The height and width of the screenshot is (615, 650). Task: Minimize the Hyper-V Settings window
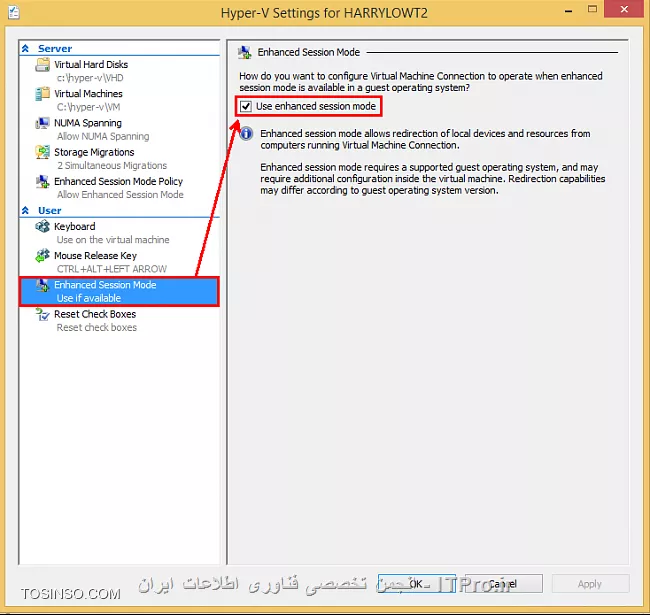[569, 10]
